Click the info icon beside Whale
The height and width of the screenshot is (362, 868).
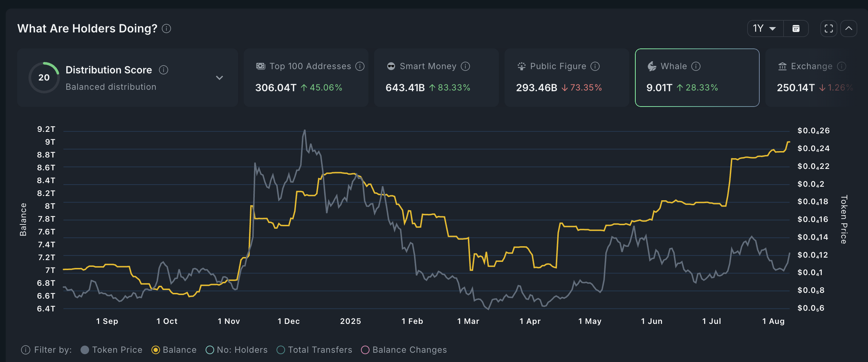696,66
